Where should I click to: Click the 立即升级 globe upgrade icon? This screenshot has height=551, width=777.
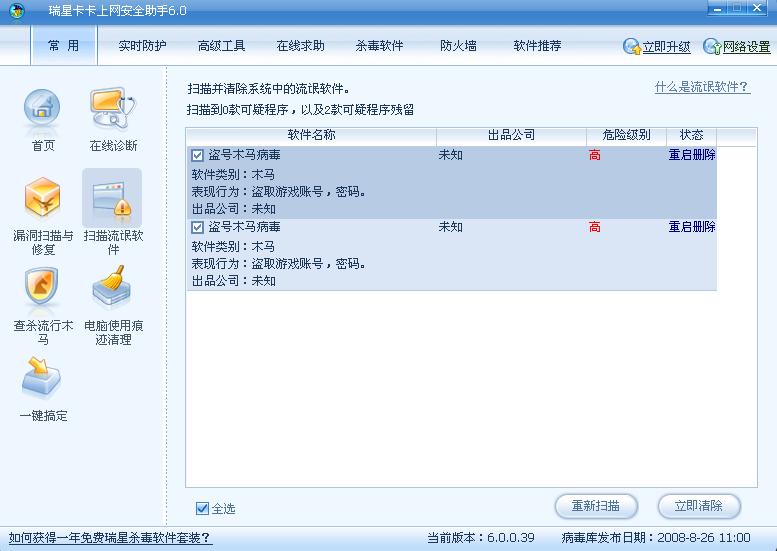pos(632,47)
